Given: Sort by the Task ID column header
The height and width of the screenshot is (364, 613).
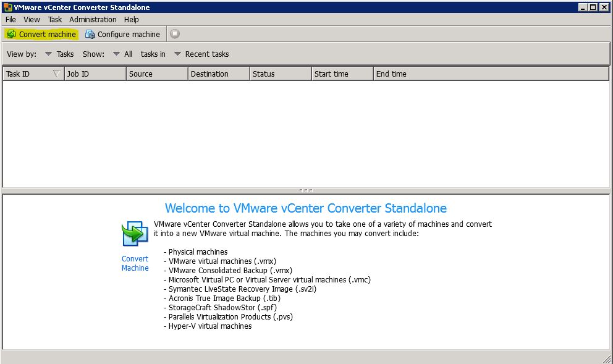Looking at the screenshot, I should pos(33,74).
